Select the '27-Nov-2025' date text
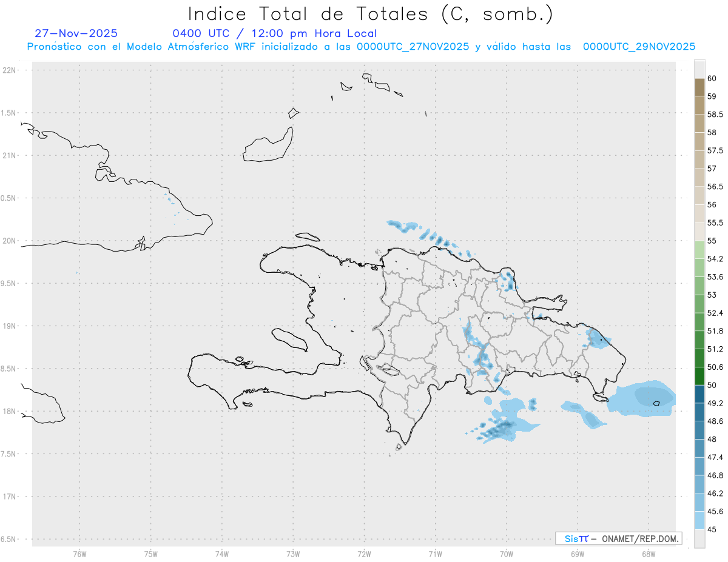Screen dimensions: 728x562 [76, 33]
